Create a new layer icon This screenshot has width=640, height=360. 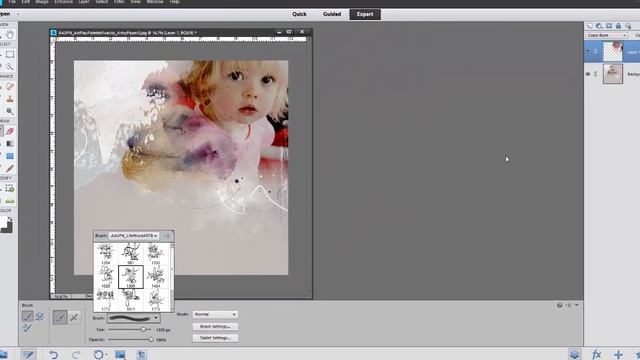589,26
